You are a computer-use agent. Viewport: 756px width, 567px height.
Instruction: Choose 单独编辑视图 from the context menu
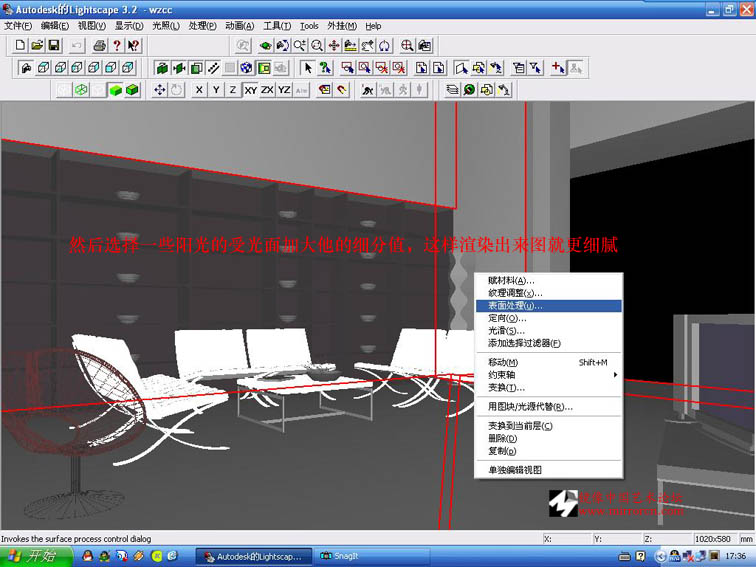pyautogui.click(x=549, y=470)
